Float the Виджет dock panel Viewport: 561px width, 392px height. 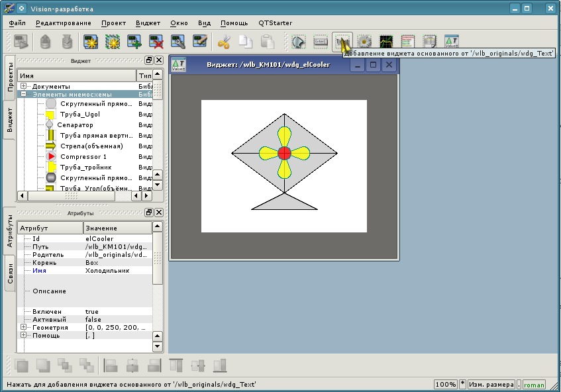149,60
